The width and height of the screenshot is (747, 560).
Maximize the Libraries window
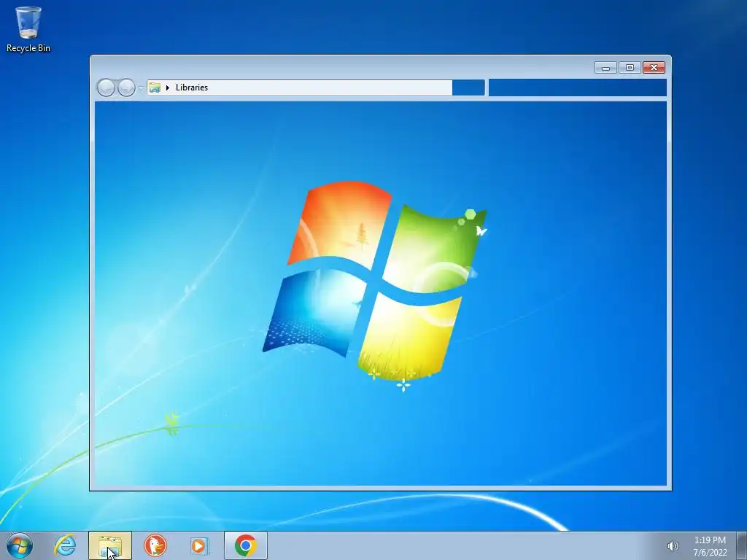630,68
